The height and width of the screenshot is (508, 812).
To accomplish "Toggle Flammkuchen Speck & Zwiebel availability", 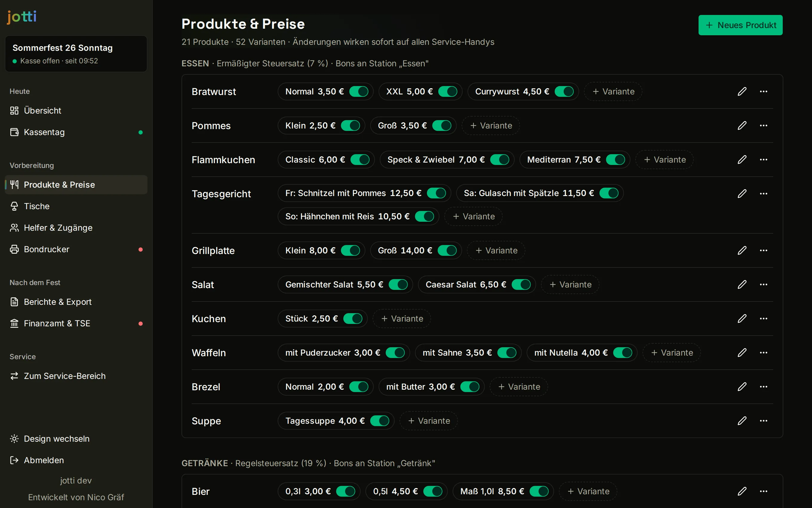I will point(500,159).
